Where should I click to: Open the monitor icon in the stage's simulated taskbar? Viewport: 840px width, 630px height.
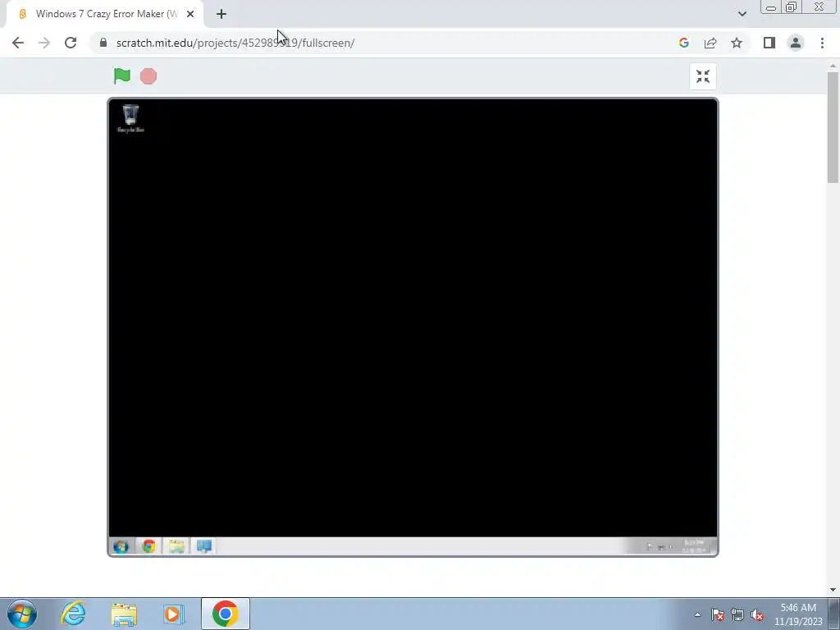[x=204, y=546]
